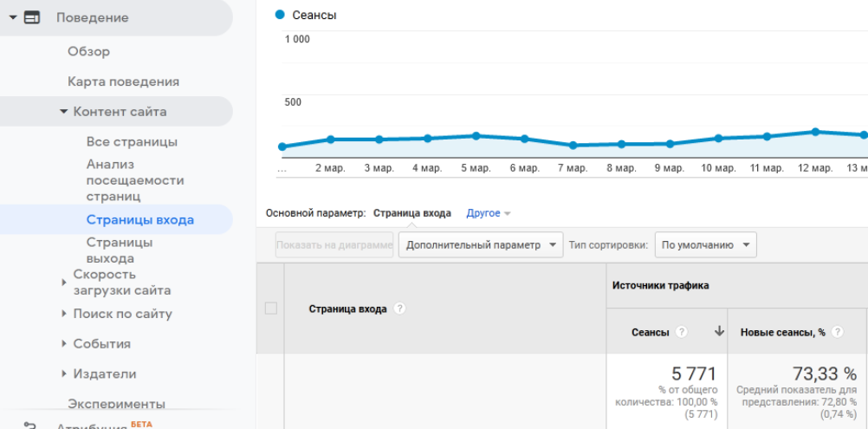The image size is (868, 429).
Task: Expand the Поиск по сайту section
Action: coord(64,314)
